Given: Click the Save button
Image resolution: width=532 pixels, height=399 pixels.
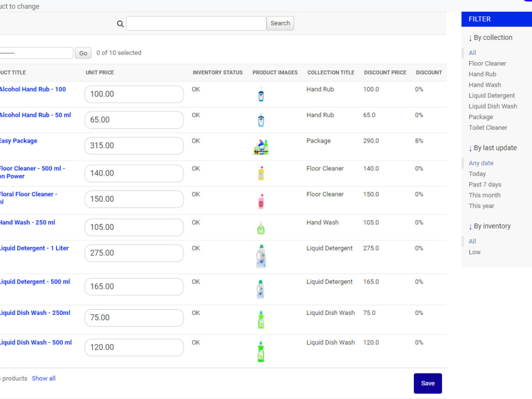Looking at the screenshot, I should pyautogui.click(x=428, y=384).
